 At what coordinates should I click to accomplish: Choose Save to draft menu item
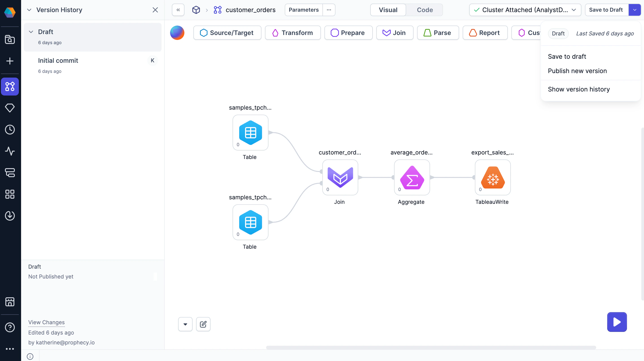point(567,57)
